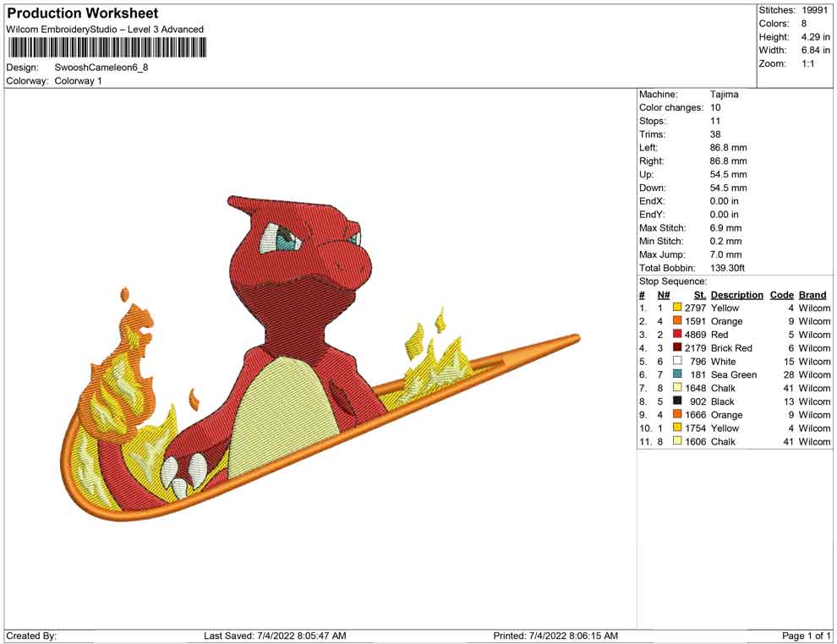Click the Total Bobbin value 139.30ft
837x644 pixels.
(x=727, y=268)
